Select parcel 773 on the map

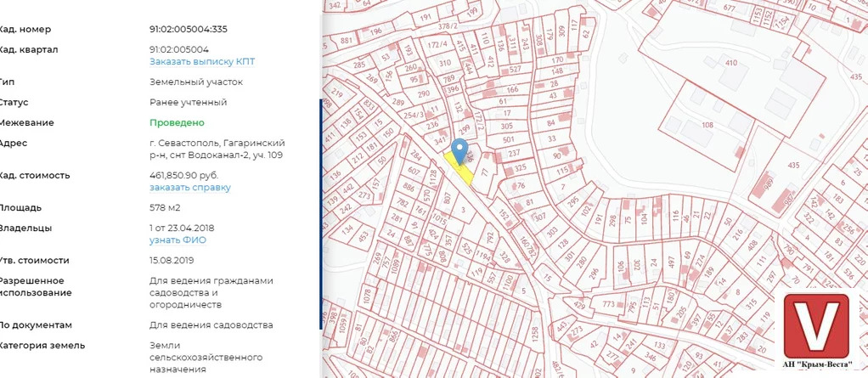click(608, 302)
